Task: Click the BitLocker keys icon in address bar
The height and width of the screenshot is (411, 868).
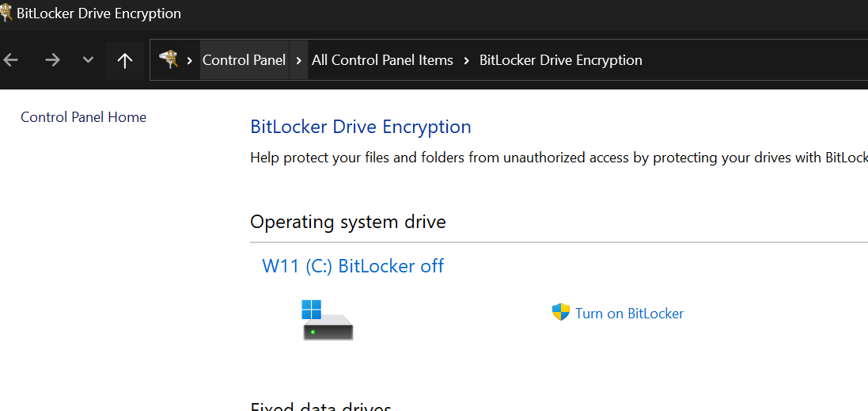Action: (169, 59)
